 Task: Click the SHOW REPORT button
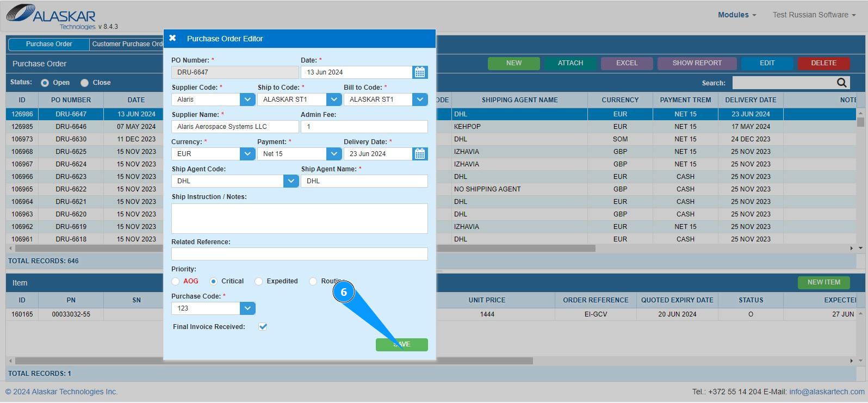coord(697,63)
